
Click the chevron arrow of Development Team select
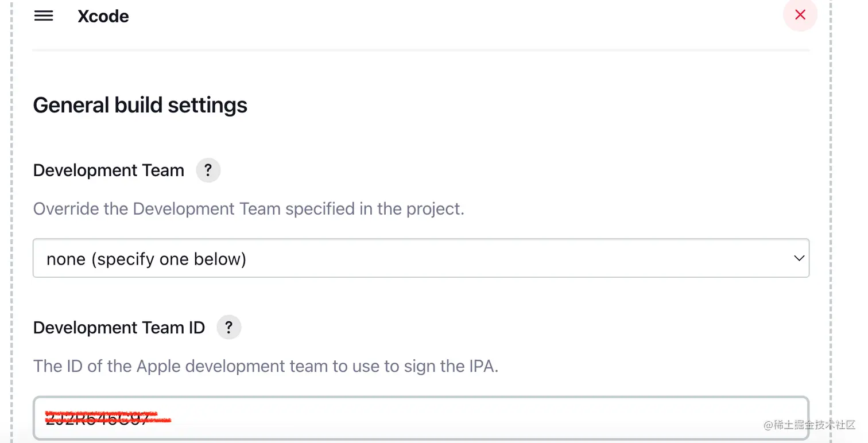[x=799, y=259]
